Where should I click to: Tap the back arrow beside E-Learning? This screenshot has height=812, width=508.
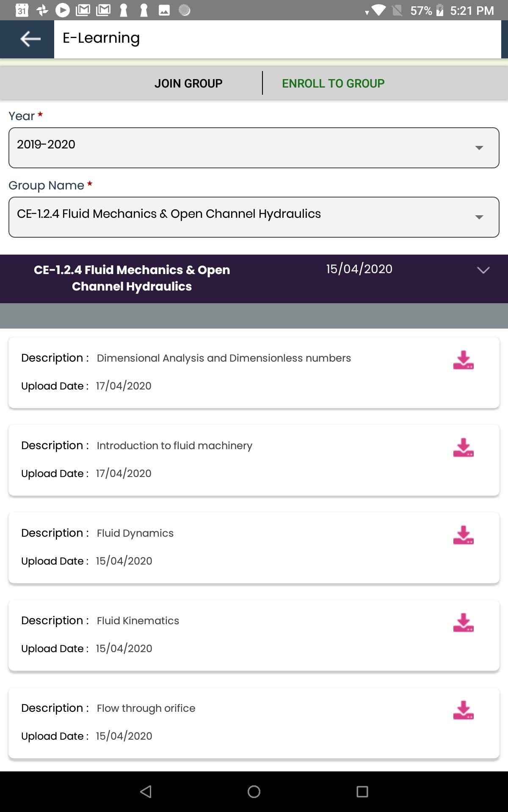click(x=30, y=39)
